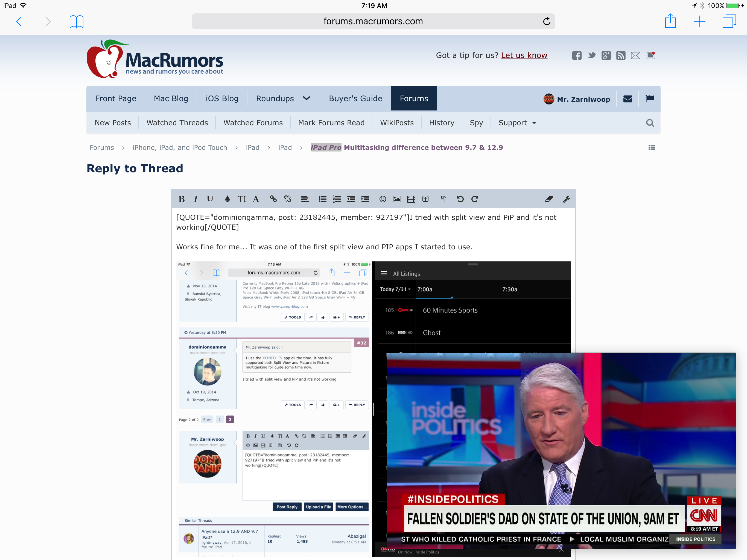The width and height of the screenshot is (747, 560).
Task: Undo last edit in editor
Action: tap(460, 199)
